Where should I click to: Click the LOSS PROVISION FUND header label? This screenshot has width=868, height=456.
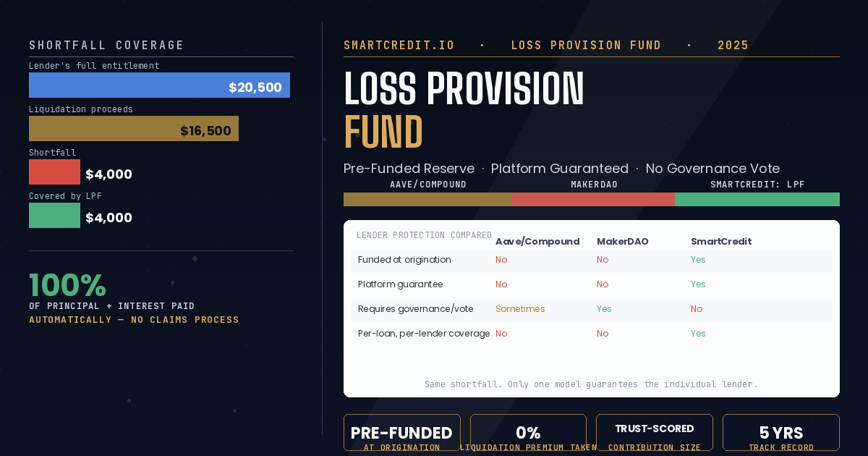586,46
